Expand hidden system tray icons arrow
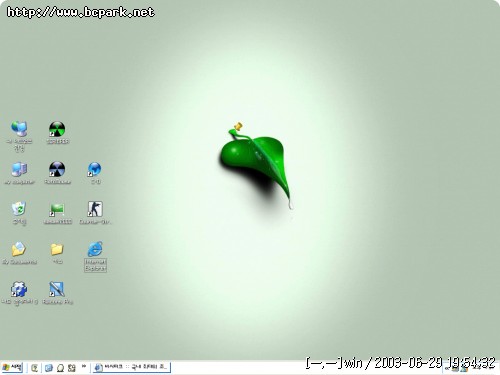The width and height of the screenshot is (500, 375). point(447,368)
